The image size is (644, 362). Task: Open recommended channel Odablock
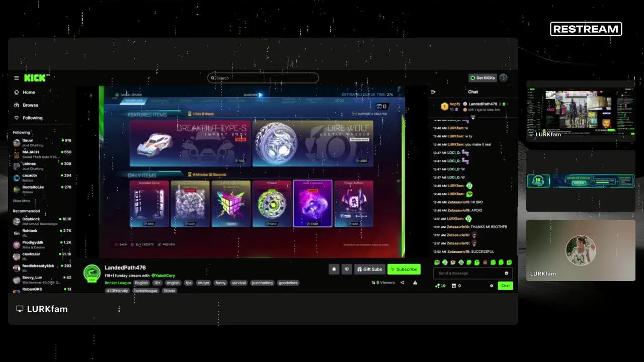(42, 221)
